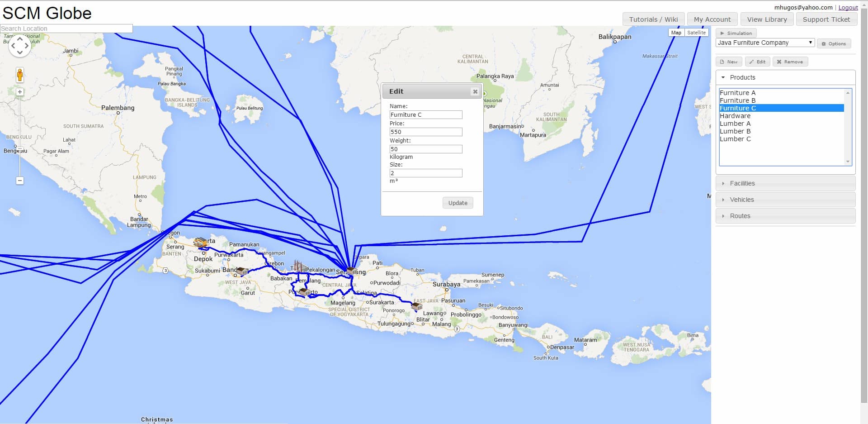Image resolution: width=868 pixels, height=424 pixels.
Task: Click the facility icon near Bandung
Action: [x=242, y=271]
